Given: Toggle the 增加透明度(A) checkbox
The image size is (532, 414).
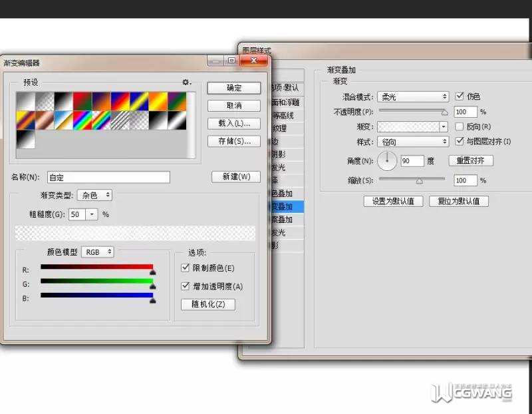Looking at the screenshot, I should 186,286.
